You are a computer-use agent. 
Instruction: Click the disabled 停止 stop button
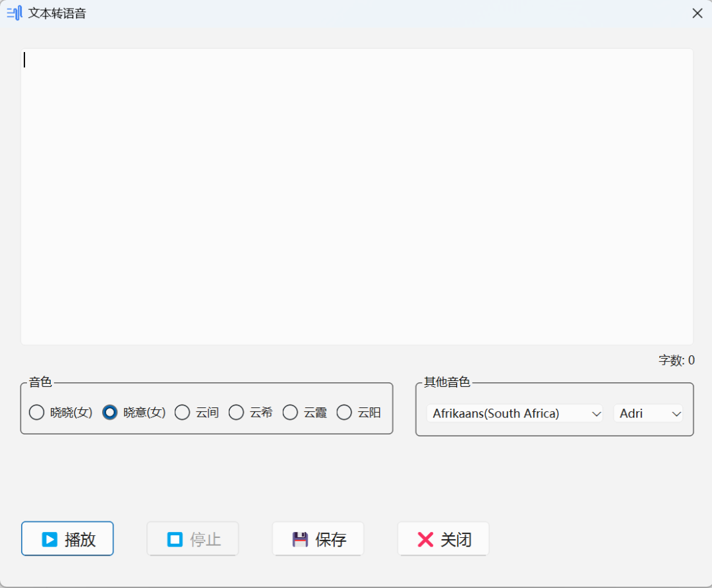(193, 539)
